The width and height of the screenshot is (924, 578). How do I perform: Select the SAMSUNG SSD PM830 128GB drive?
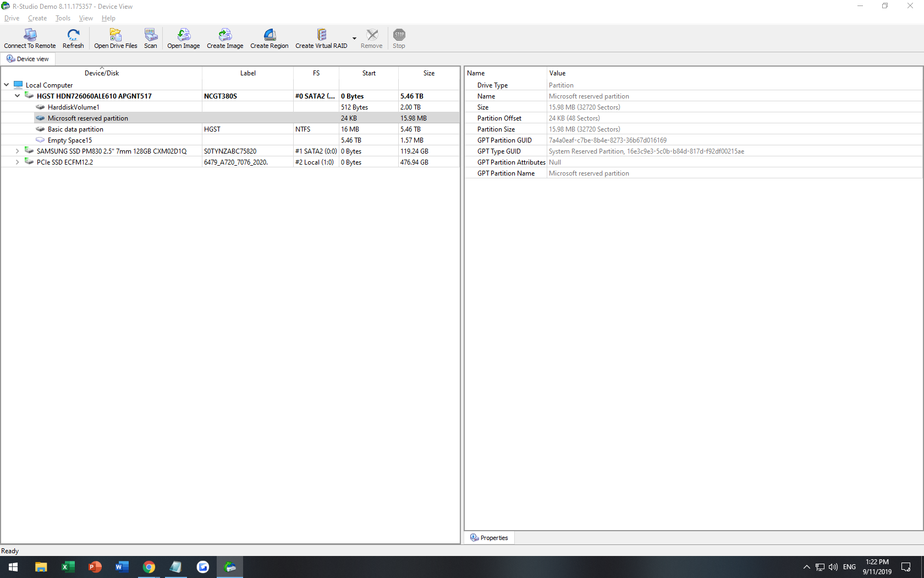tap(112, 151)
